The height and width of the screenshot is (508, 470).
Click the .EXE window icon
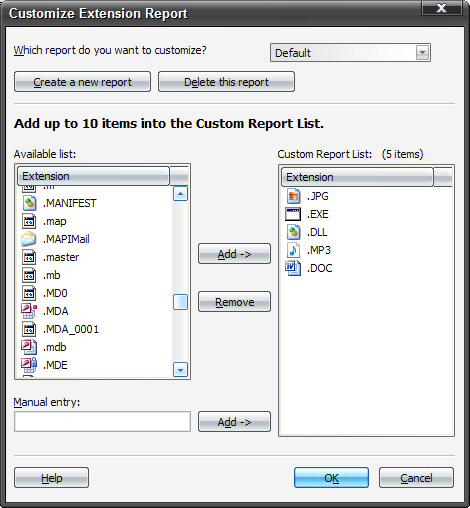(293, 214)
